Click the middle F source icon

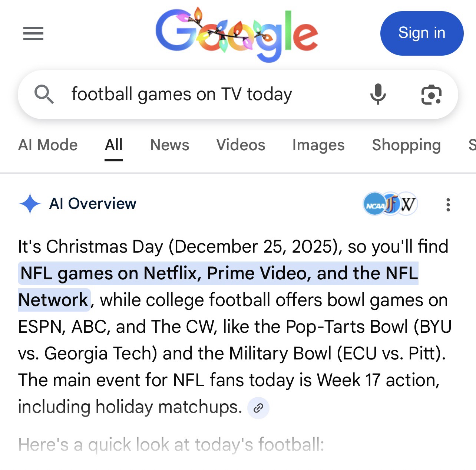390,204
